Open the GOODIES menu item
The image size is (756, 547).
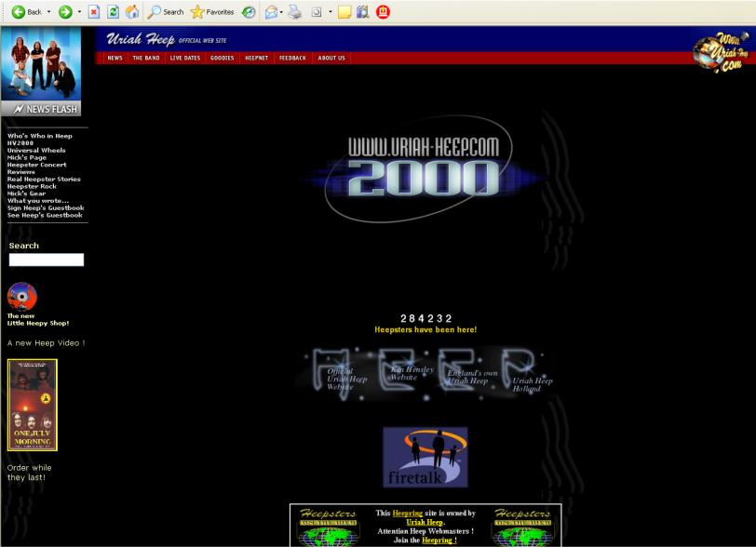223,58
